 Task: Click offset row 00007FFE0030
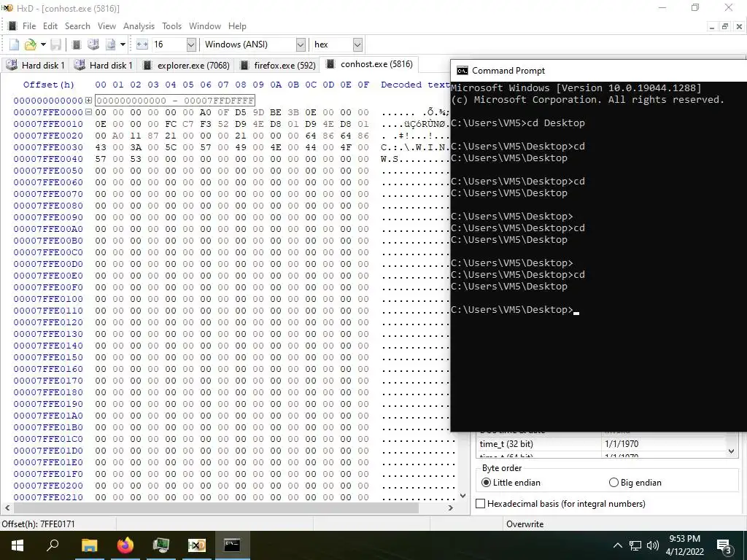[x=48, y=147]
